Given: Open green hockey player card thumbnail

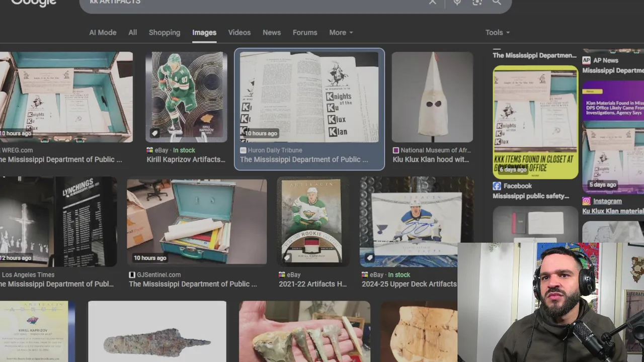Looking at the screenshot, I should 186,97.
